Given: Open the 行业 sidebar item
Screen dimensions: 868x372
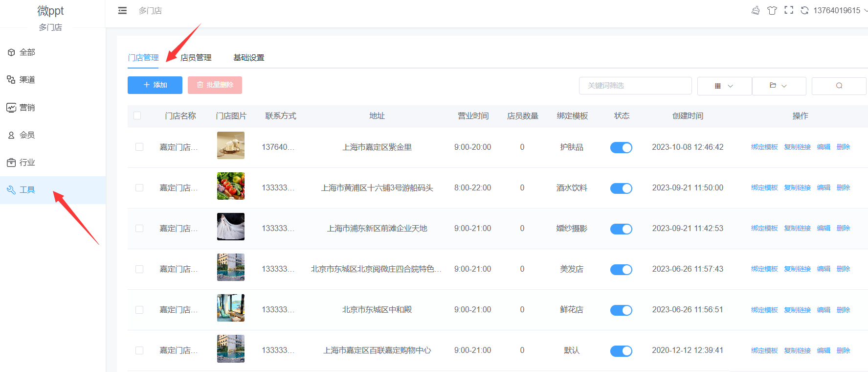Looking at the screenshot, I should 53,163.
